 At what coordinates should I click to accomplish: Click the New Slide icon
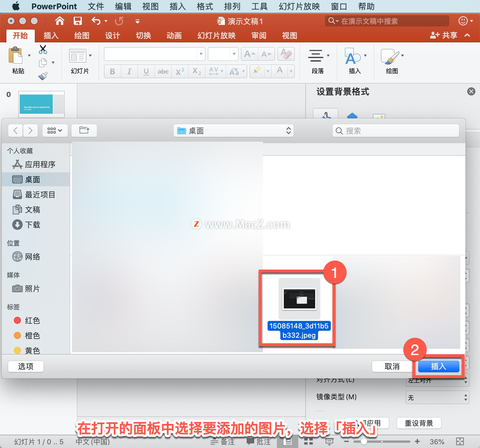click(77, 56)
